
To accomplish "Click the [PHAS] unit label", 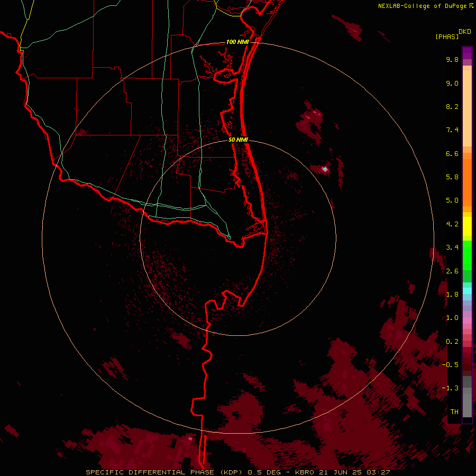I will click(x=447, y=36).
